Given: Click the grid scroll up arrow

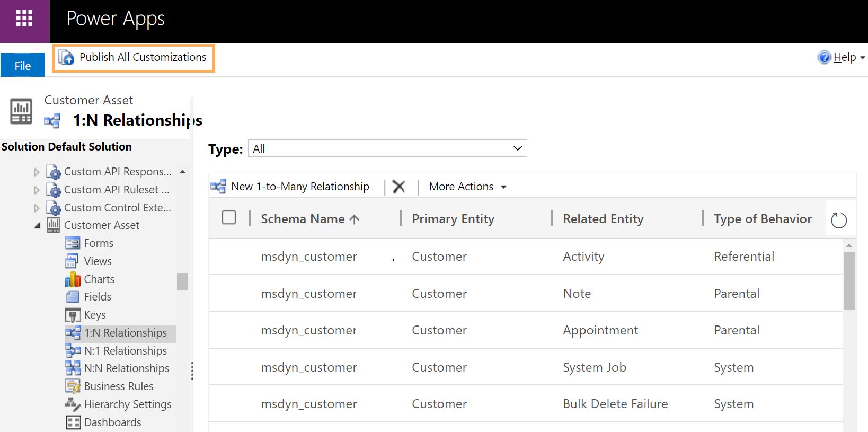Looking at the screenshot, I should [x=849, y=245].
